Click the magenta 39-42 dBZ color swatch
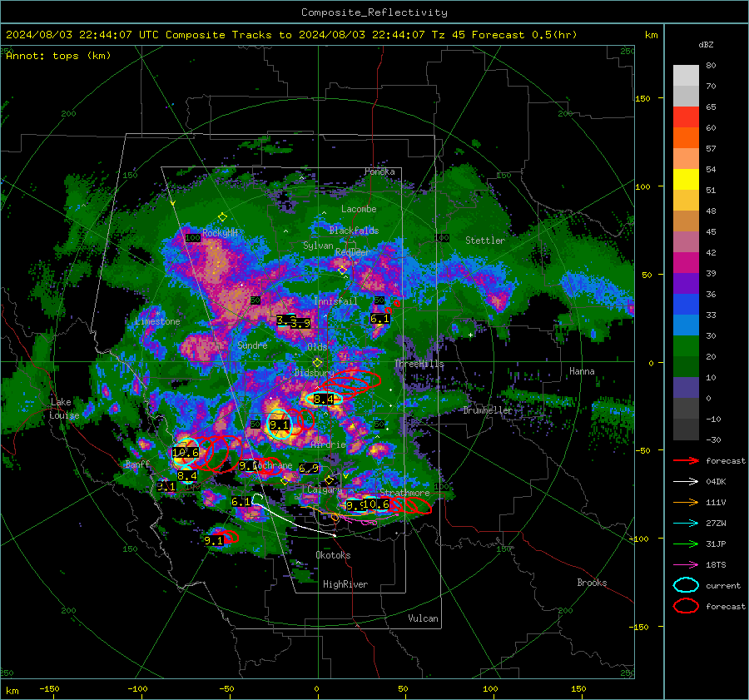The height and width of the screenshot is (700, 749). point(686,263)
